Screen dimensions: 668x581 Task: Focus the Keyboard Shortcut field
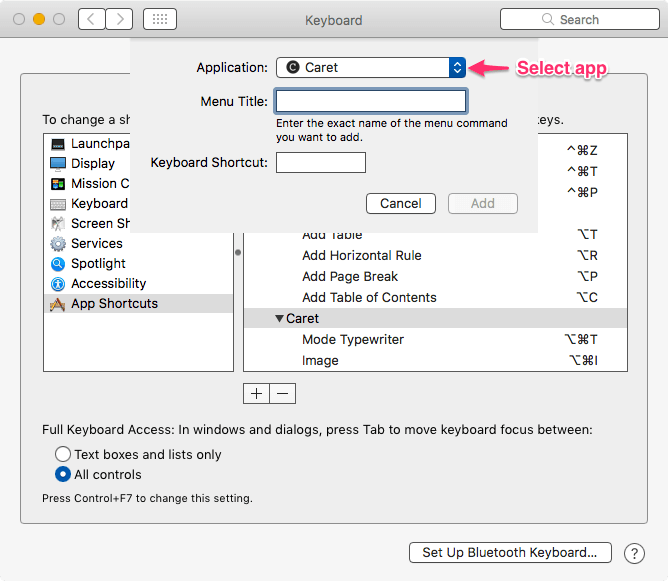(321, 163)
